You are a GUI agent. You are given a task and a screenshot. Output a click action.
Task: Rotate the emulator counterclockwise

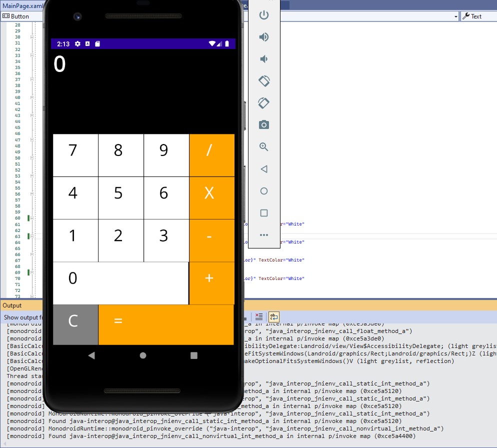264,80
